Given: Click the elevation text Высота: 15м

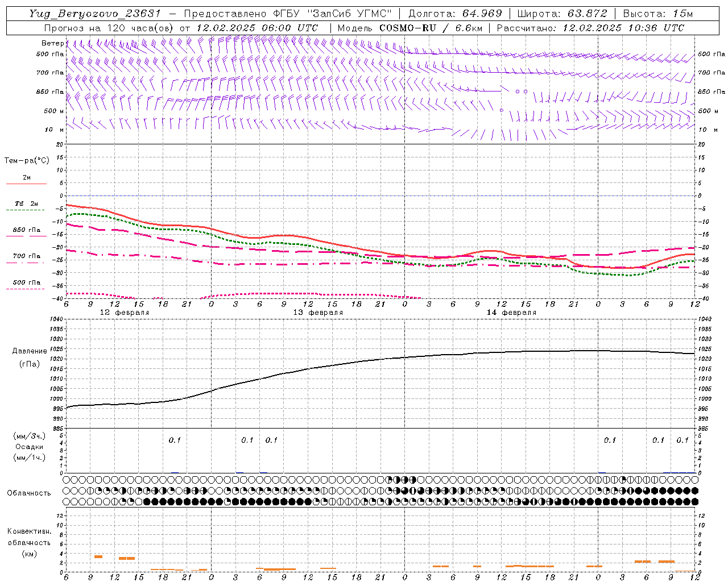Looking at the screenshot, I should coord(658,14).
